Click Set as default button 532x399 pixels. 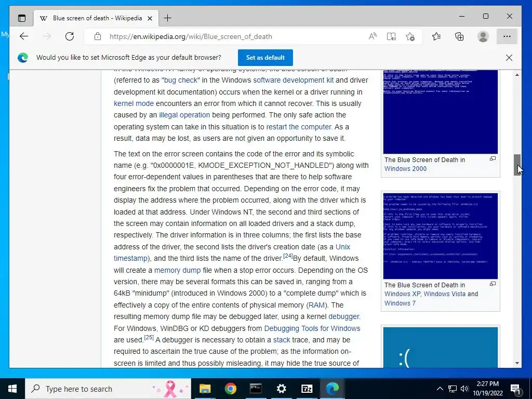[265, 58]
